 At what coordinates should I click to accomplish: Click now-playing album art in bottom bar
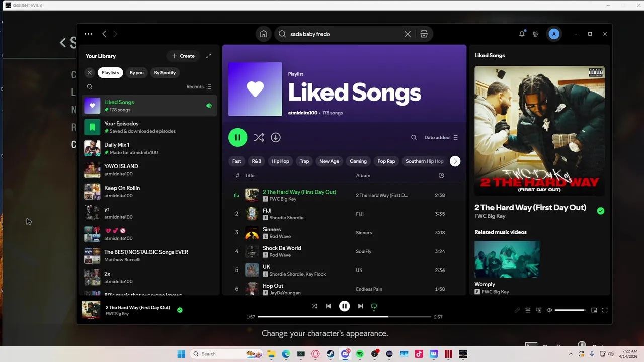coord(91,310)
